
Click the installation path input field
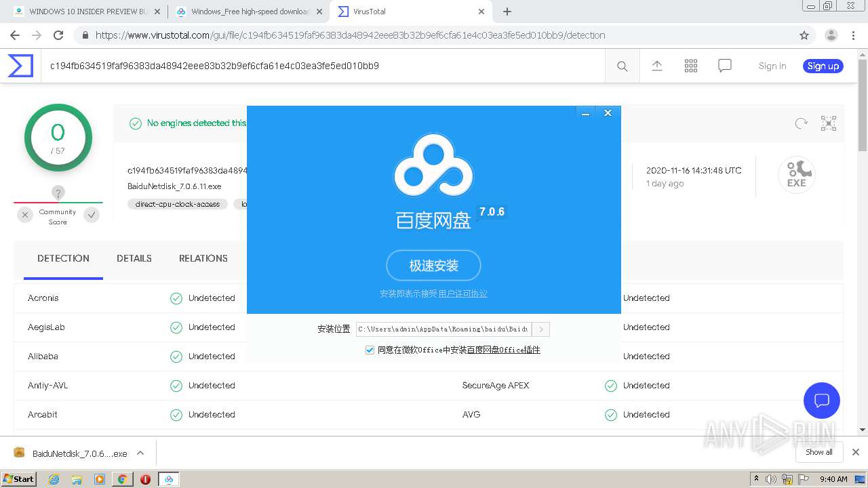point(443,329)
